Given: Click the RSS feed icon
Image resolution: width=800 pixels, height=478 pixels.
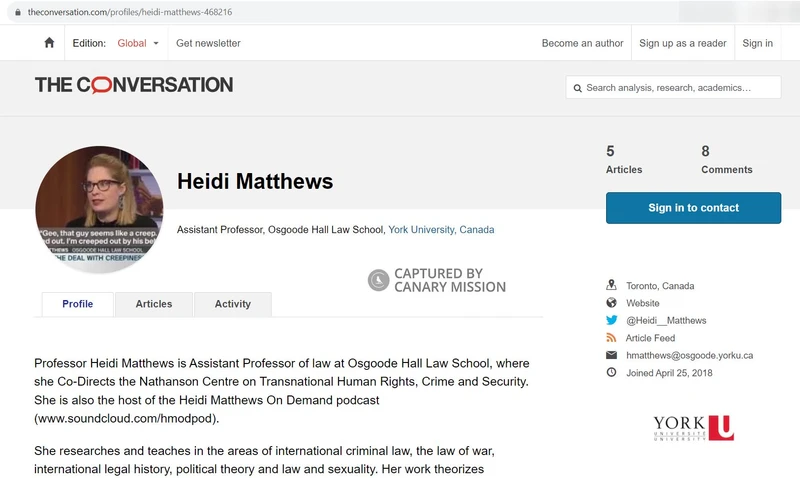Looking at the screenshot, I should tap(611, 337).
